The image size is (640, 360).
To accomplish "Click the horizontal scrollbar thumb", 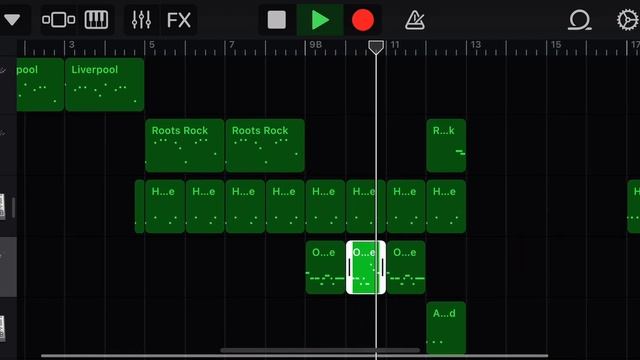I will 320,350.
